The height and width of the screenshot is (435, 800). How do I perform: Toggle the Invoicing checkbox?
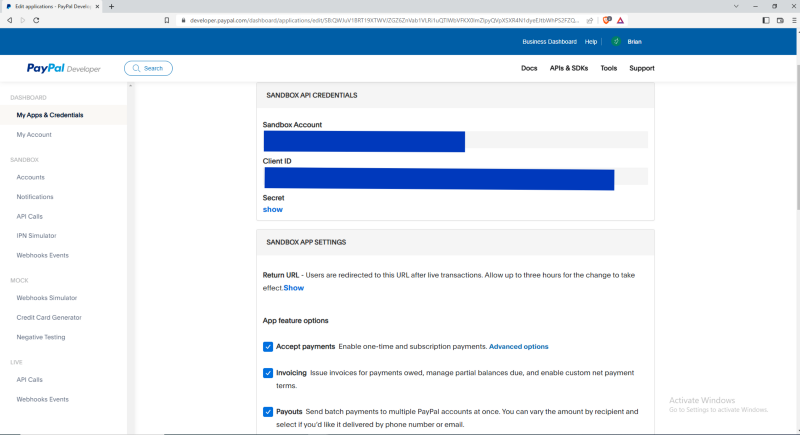pyautogui.click(x=268, y=373)
